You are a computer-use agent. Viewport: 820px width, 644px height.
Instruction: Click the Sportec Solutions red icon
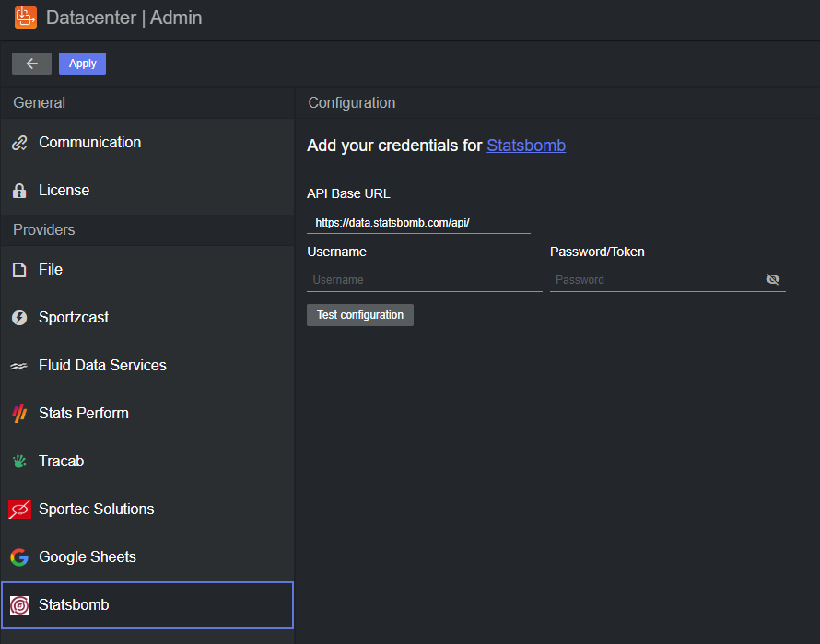click(19, 509)
